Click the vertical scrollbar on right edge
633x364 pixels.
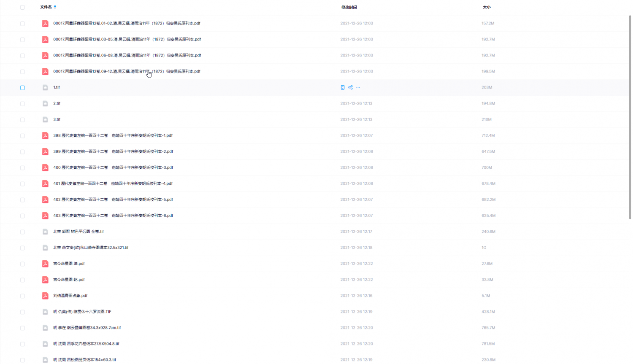(x=630, y=118)
